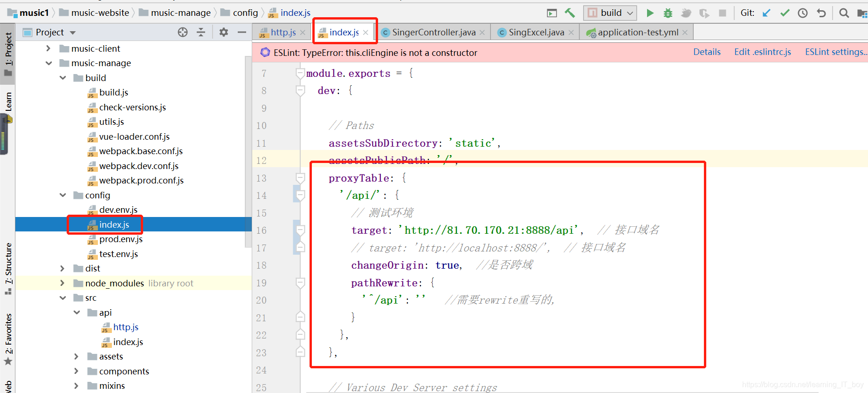This screenshot has height=393, width=868.
Task: Collapse the config folder
Action: click(62, 195)
